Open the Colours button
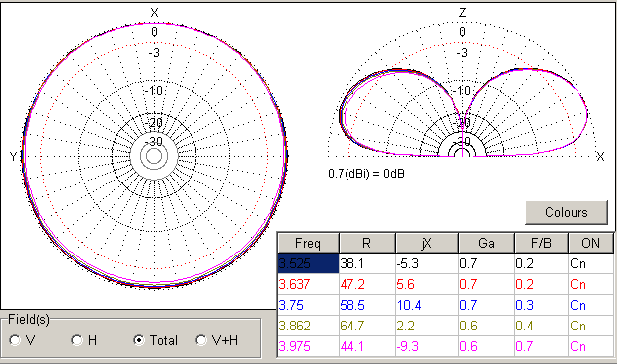Image resolution: width=617 pixels, height=364 pixels. 567,213
